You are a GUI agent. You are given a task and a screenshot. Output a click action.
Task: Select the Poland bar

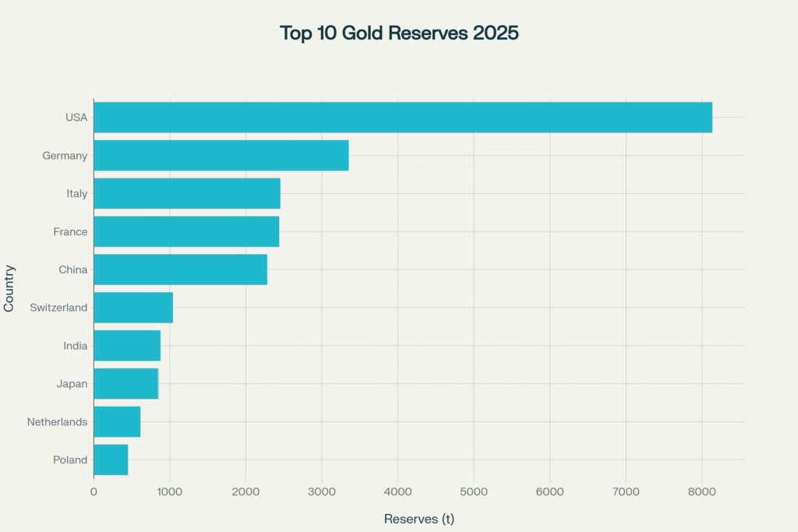coord(111,460)
